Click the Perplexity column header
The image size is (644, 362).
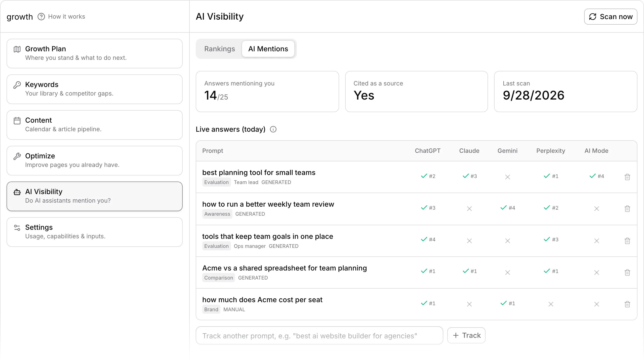tap(551, 151)
